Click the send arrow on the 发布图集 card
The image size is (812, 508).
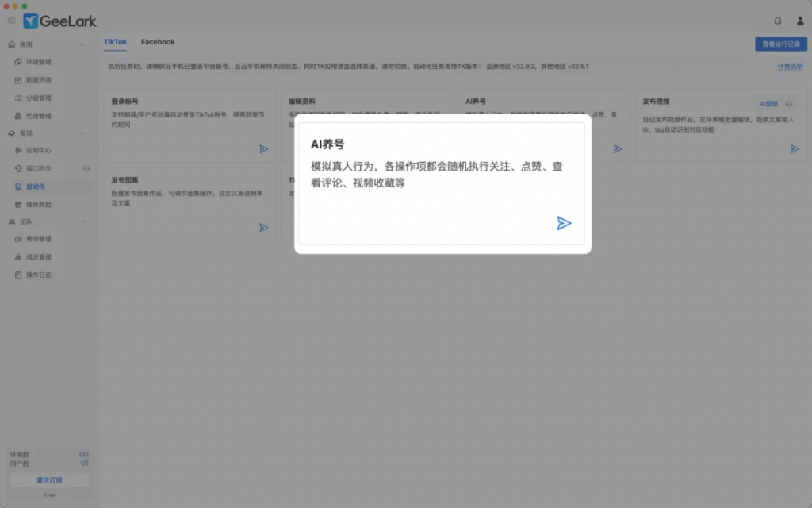[263, 227]
